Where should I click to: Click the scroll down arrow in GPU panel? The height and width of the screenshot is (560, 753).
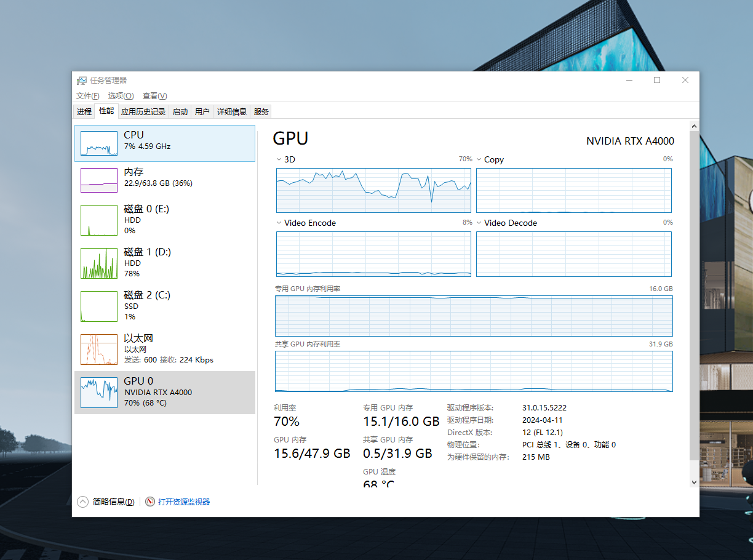(x=695, y=482)
